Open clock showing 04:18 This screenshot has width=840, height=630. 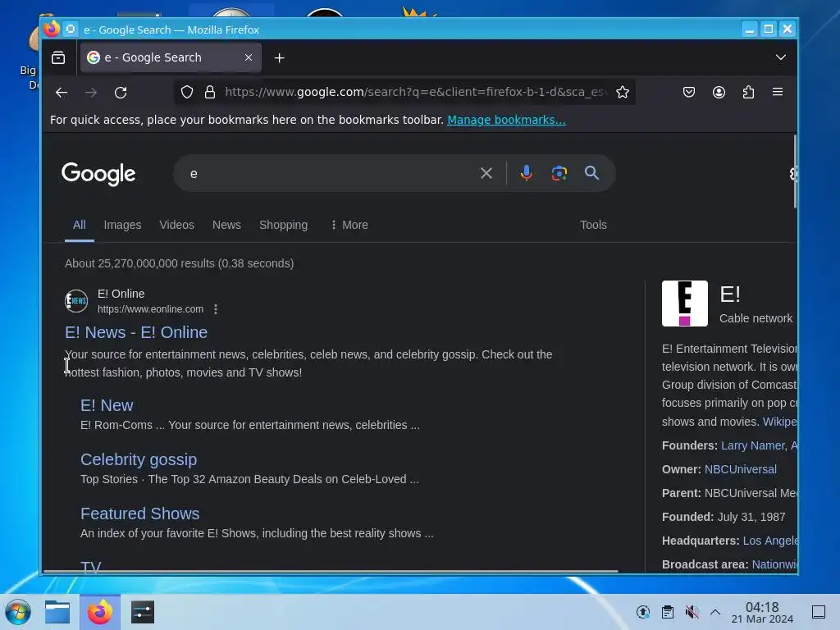coord(762,612)
